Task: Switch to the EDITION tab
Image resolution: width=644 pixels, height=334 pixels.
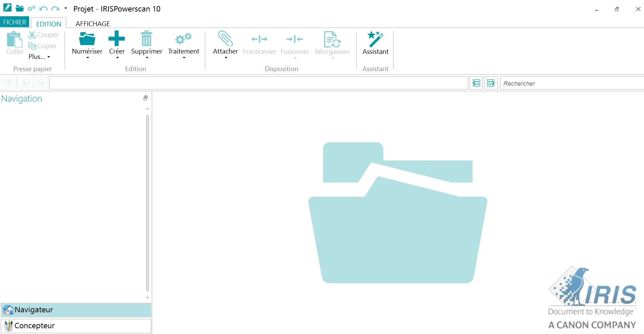Action: coord(49,24)
